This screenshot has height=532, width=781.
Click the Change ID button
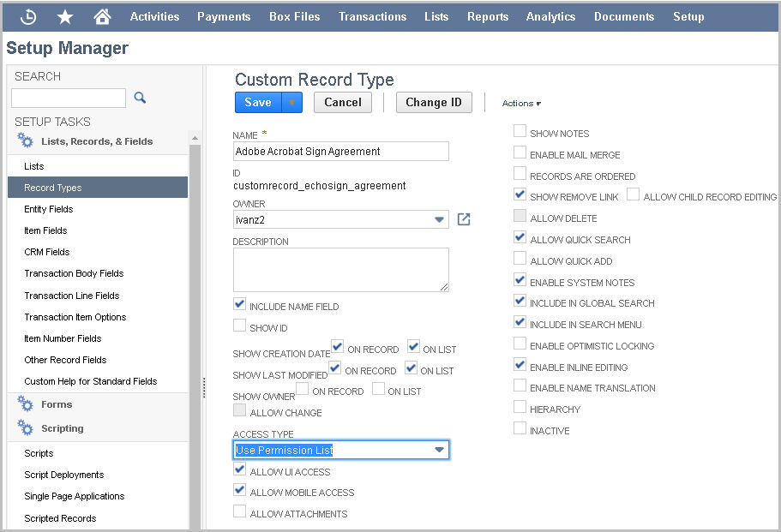pyautogui.click(x=434, y=103)
